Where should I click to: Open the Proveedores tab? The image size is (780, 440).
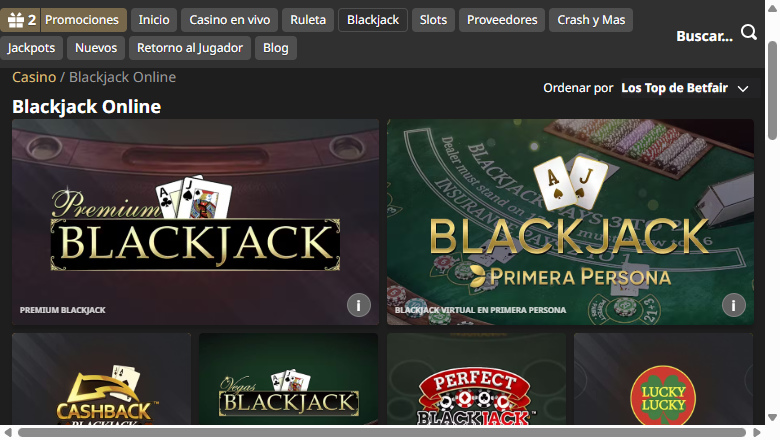point(502,20)
